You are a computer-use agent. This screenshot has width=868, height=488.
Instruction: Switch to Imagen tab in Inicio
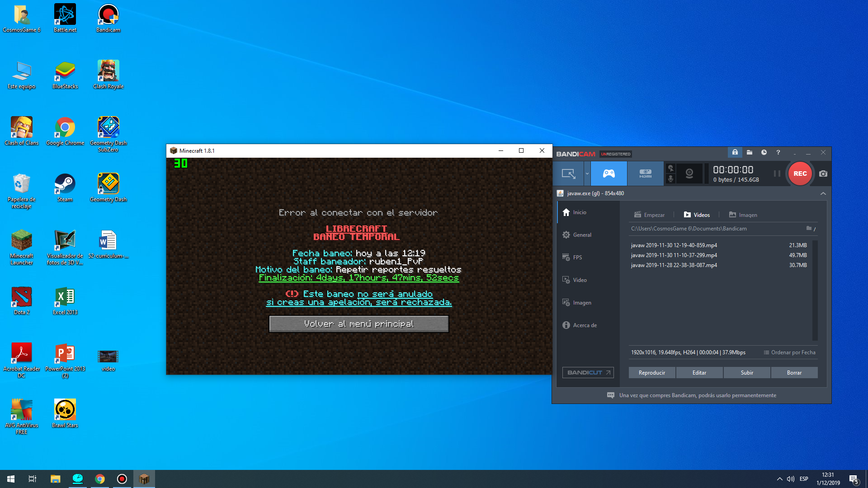point(743,215)
